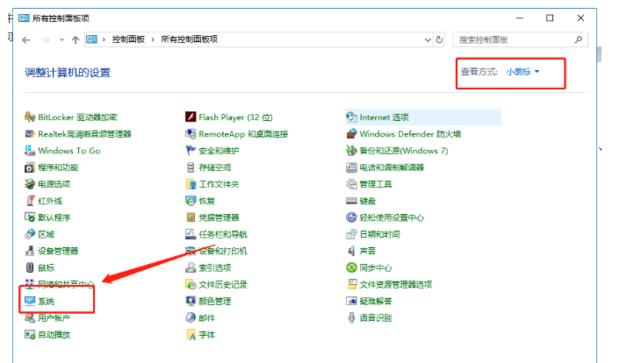Open 凭据管理器 credential manager
Image resolution: width=620 pixels, height=363 pixels.
[212, 217]
